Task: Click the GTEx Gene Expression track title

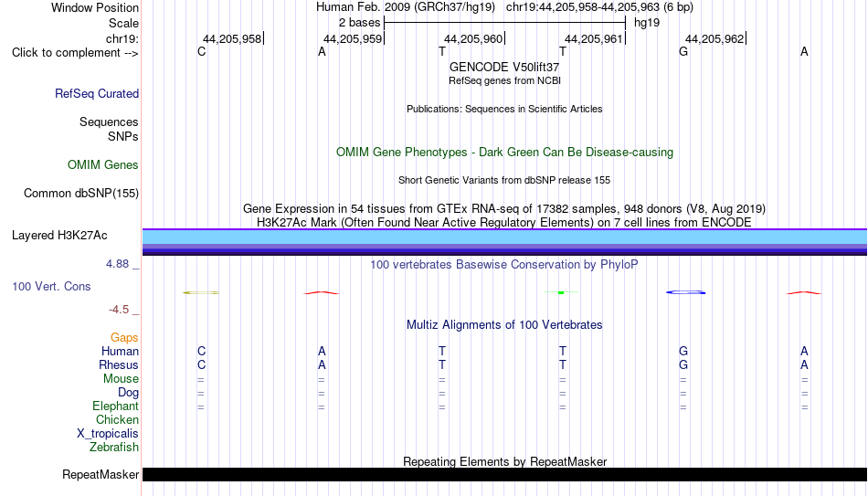Action: tap(504, 208)
